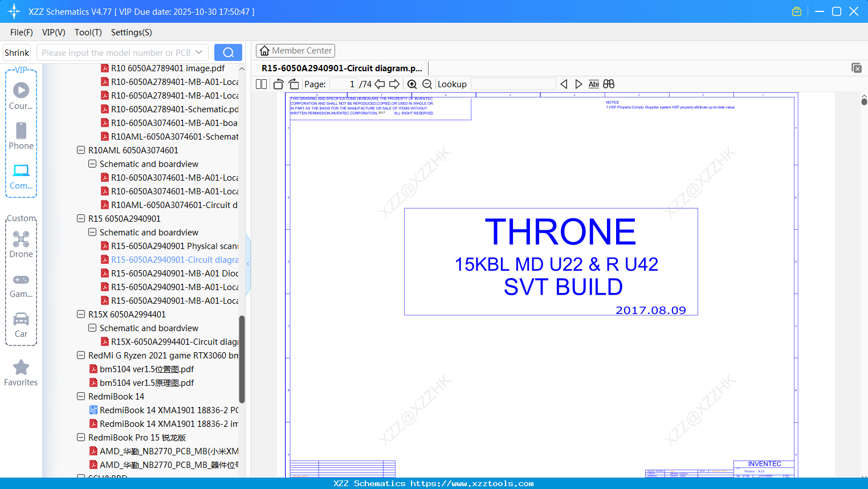Rotate page clockwise

pos(294,84)
